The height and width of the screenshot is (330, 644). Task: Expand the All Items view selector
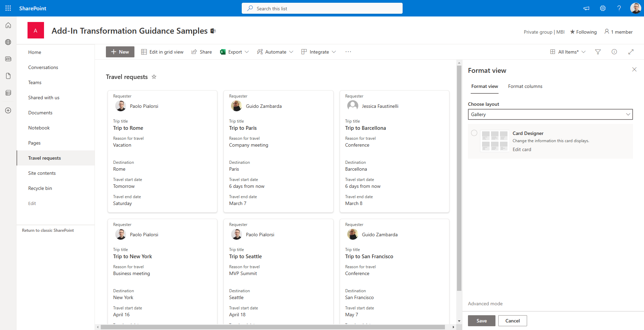[x=568, y=52]
